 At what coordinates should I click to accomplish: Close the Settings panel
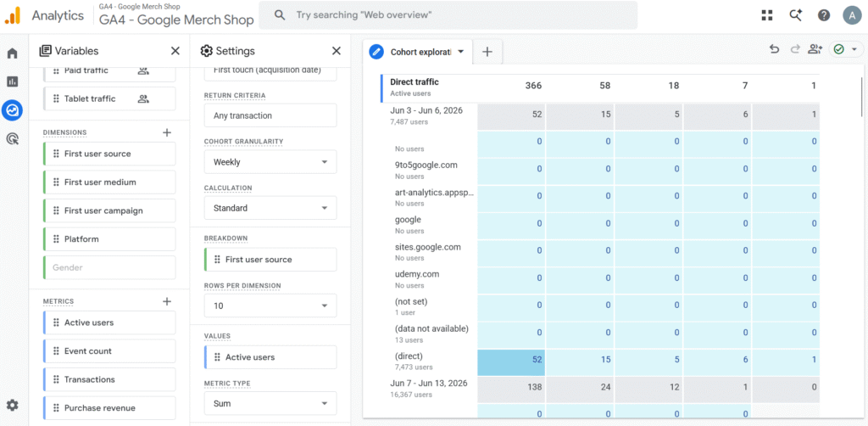[336, 51]
